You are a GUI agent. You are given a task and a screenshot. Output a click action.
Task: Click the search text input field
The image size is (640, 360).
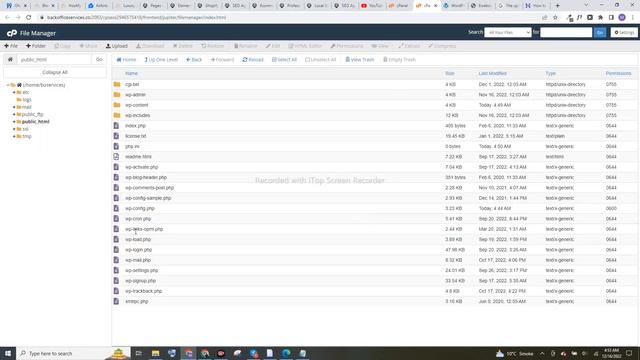[566, 32]
